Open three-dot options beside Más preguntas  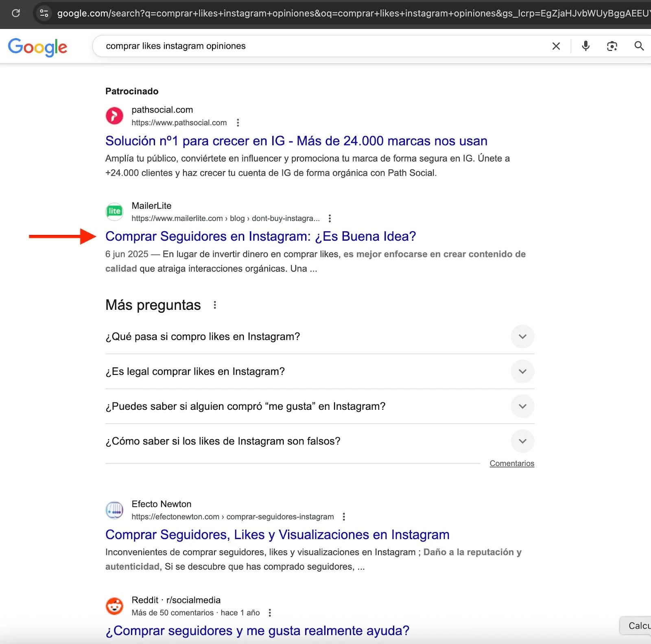point(215,305)
